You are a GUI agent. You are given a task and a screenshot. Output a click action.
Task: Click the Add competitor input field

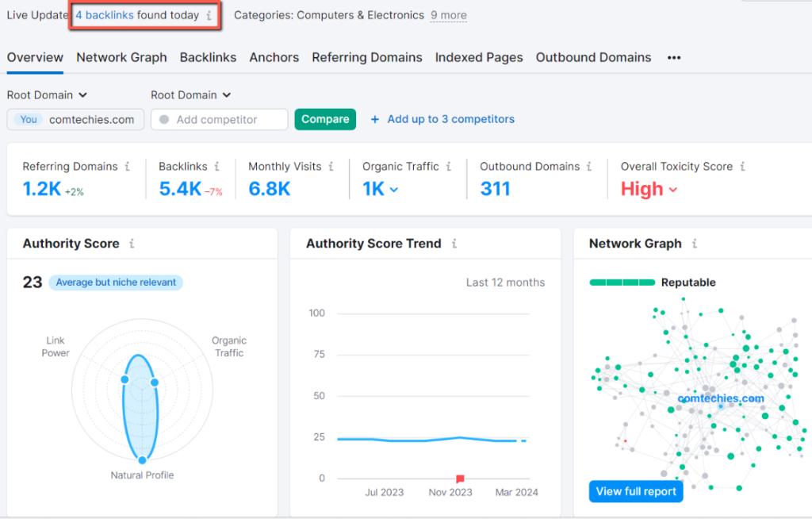coord(219,119)
